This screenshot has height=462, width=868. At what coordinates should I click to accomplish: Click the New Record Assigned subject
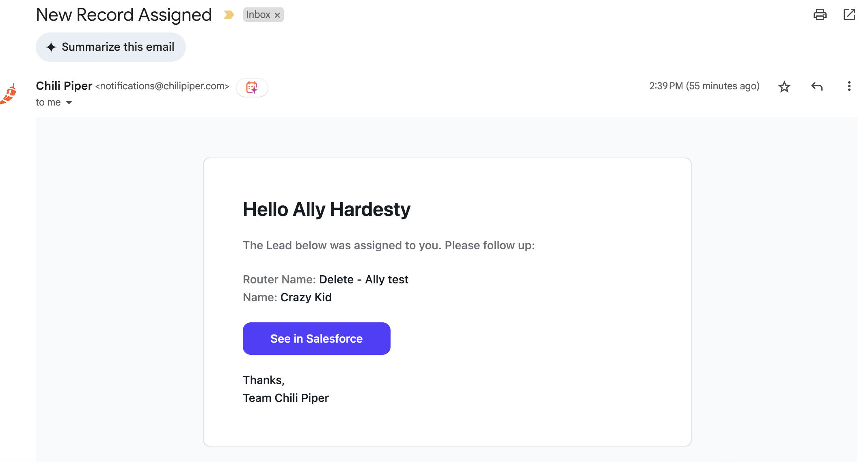coord(124,15)
